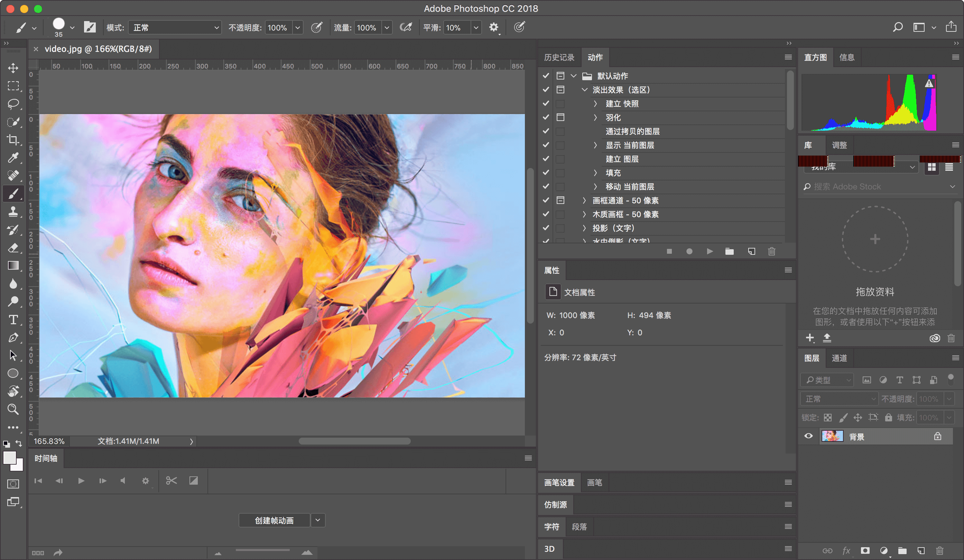
Task: Expand the 画框通道 - 50 像素 action
Action: [x=584, y=200]
